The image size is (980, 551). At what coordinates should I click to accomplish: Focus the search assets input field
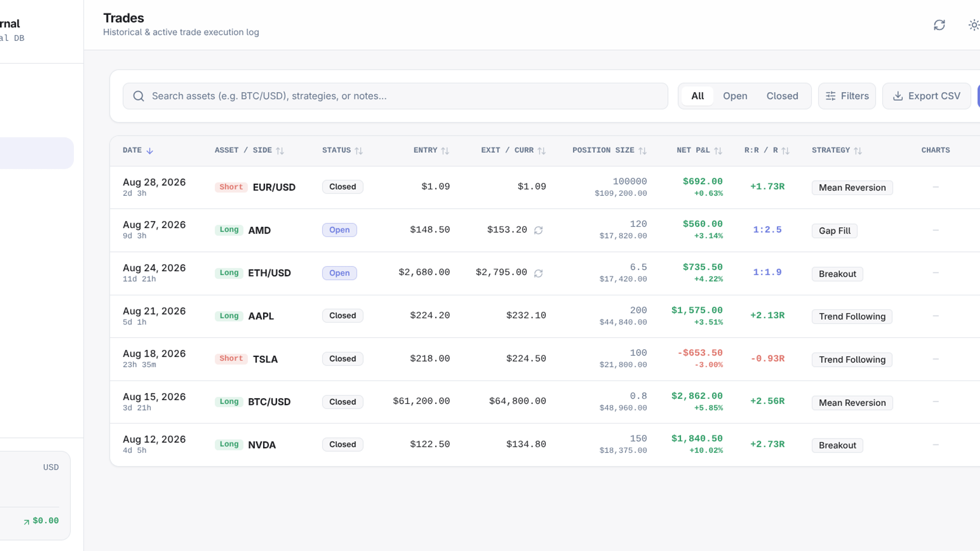395,96
